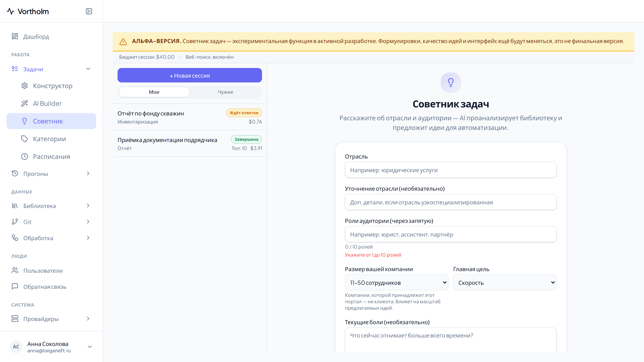Click the anna@taiganeft.ru email text
This screenshot has height=362, width=644.
pos(49,351)
